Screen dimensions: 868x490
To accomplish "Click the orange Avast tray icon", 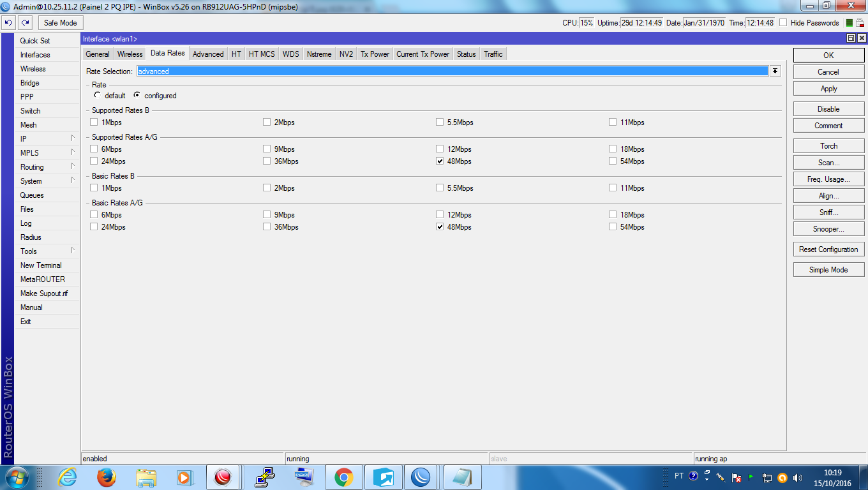I will tap(782, 477).
